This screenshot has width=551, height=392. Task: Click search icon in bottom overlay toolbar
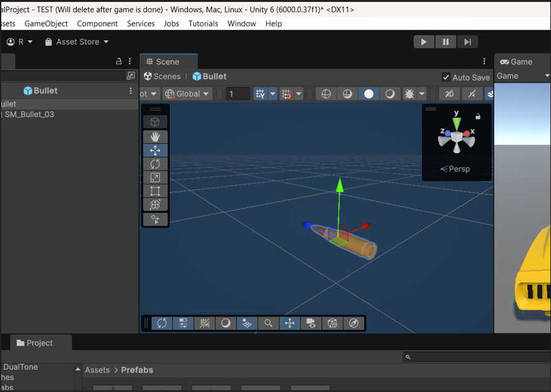coord(268,323)
